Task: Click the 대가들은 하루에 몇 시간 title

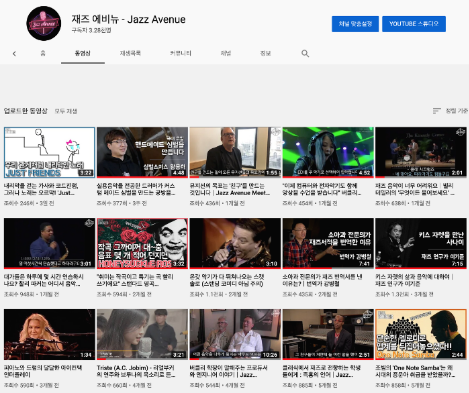Action: 44,280
